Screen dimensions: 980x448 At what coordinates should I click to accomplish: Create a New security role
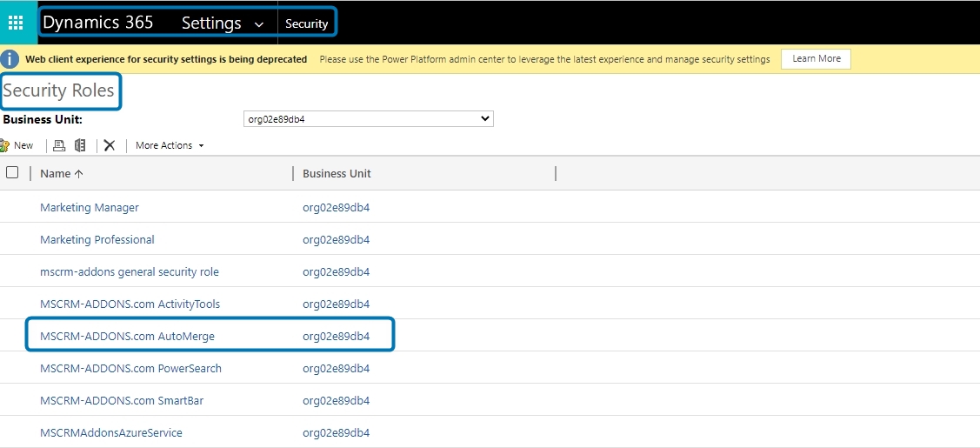pyautogui.click(x=17, y=145)
